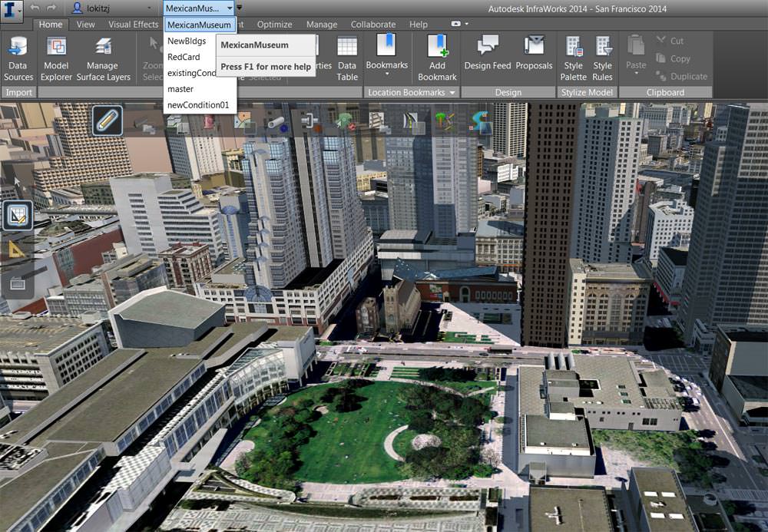Switch to the Home ribbon tab
768x532 pixels.
[51, 25]
